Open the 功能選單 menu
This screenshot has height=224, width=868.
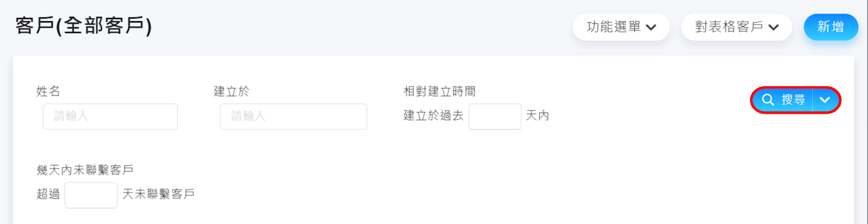tap(614, 27)
